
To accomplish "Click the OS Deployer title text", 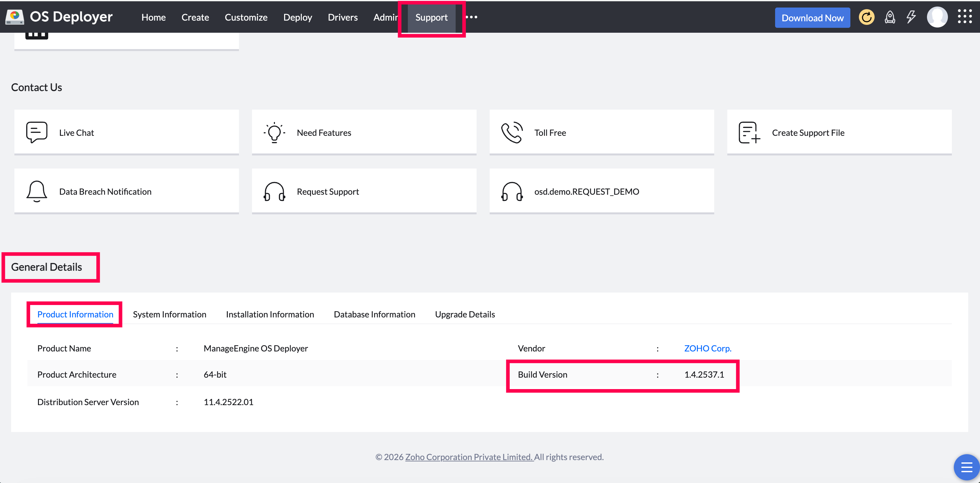I will [x=71, y=17].
